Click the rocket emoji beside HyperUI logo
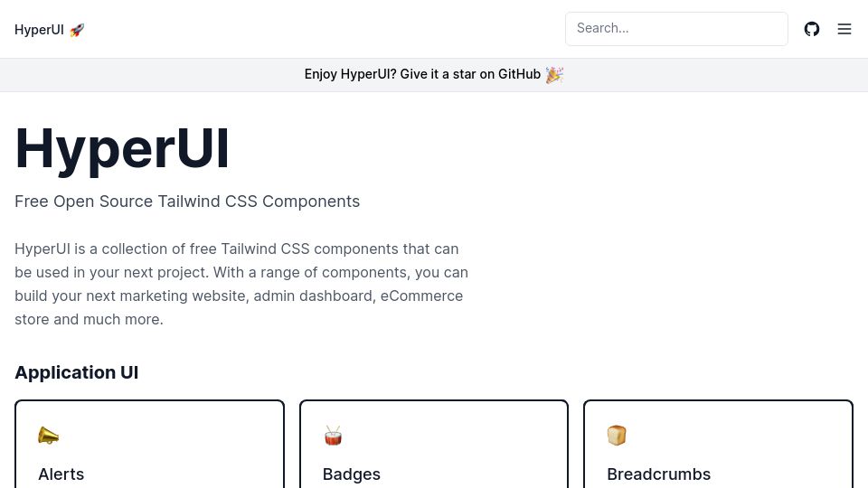 coord(77,30)
